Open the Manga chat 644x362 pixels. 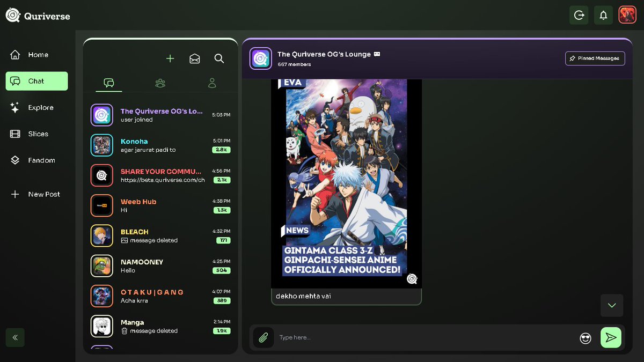pyautogui.click(x=160, y=326)
